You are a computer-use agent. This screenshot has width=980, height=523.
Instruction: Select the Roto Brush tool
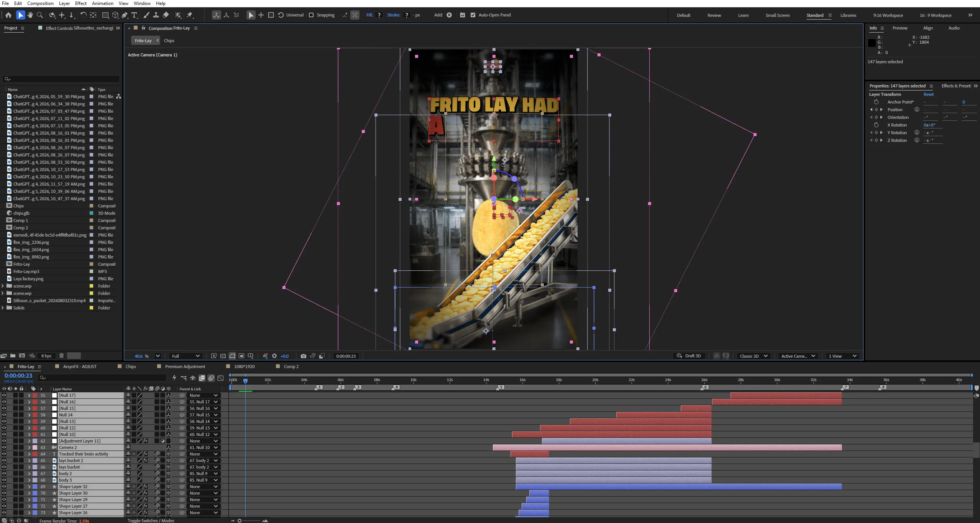[178, 15]
